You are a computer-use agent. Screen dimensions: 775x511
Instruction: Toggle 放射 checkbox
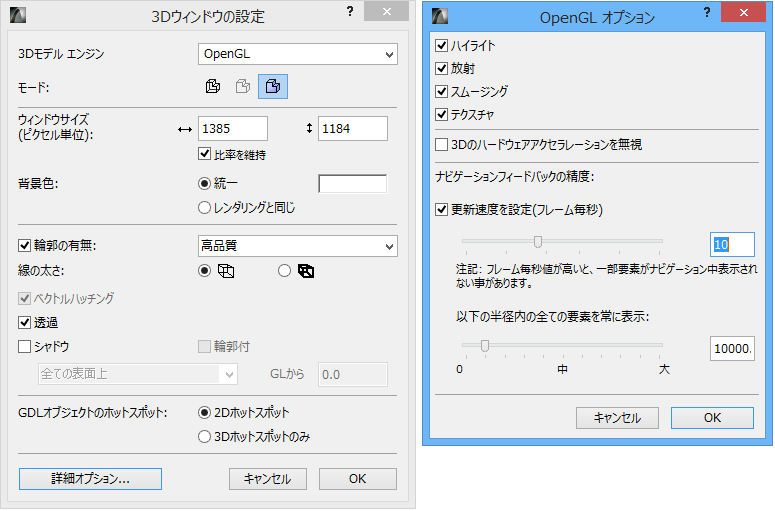(x=441, y=68)
